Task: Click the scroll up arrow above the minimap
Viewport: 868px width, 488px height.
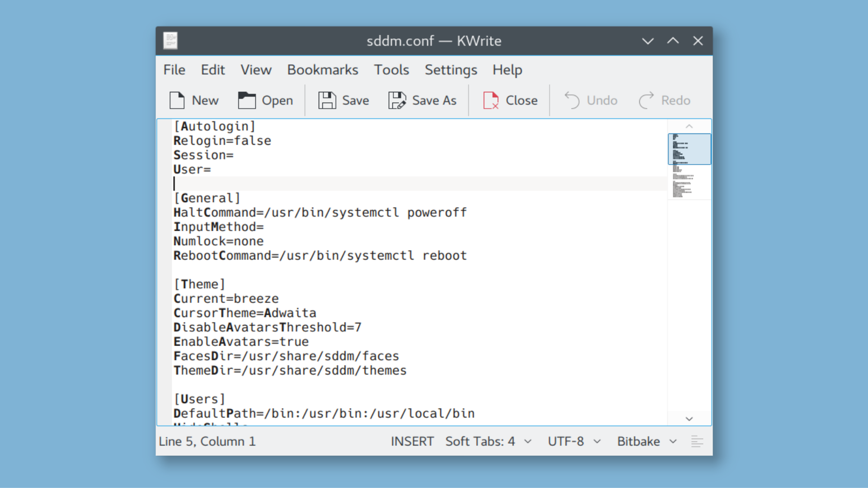Action: point(689,127)
